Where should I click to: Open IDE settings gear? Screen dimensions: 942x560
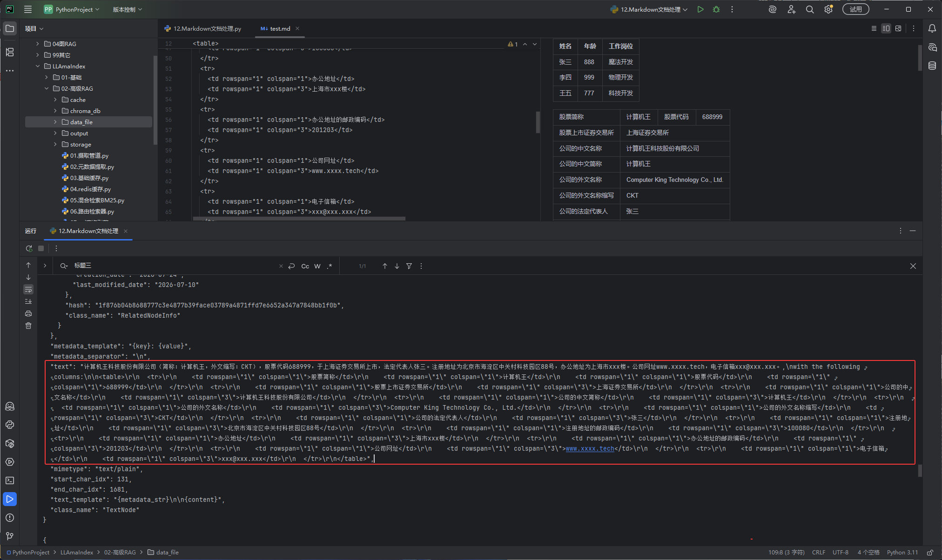click(x=828, y=9)
